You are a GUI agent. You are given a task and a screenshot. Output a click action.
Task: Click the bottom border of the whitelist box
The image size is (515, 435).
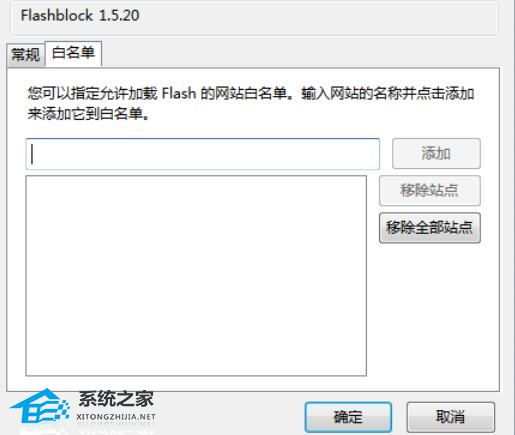click(196, 375)
